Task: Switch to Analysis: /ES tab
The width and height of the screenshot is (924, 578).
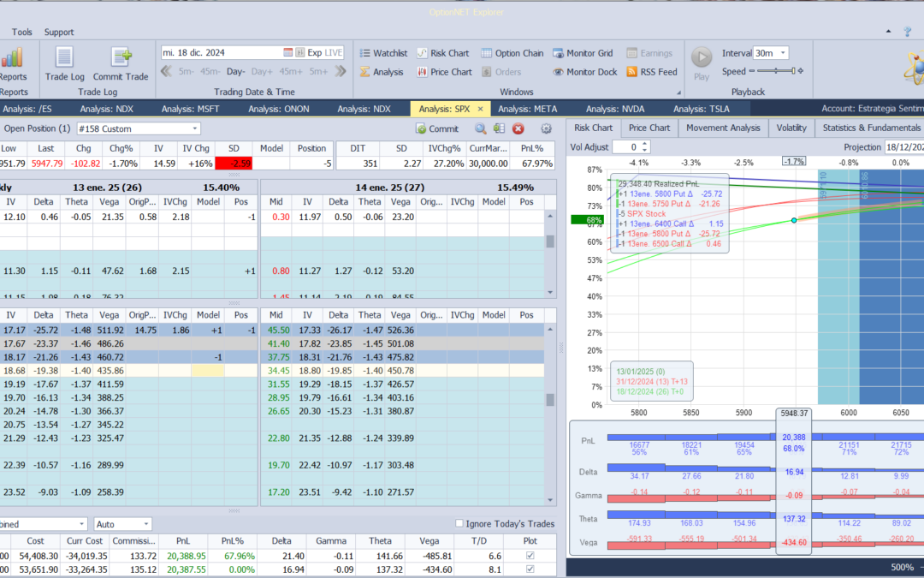Action: pyautogui.click(x=27, y=109)
